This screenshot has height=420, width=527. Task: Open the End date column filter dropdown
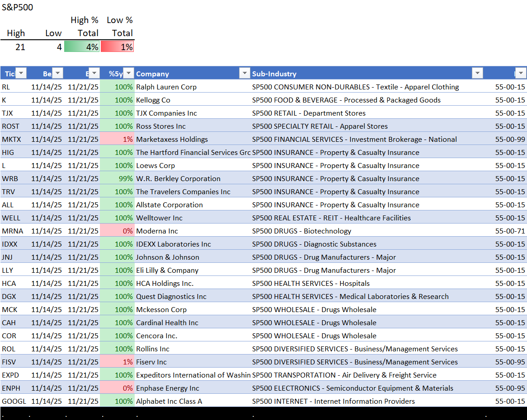(94, 73)
